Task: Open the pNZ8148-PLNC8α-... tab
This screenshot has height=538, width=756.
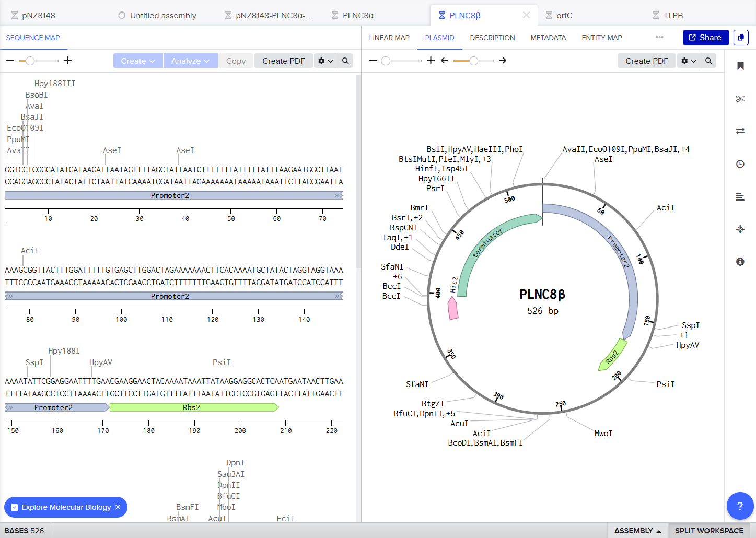Action: 268,15
